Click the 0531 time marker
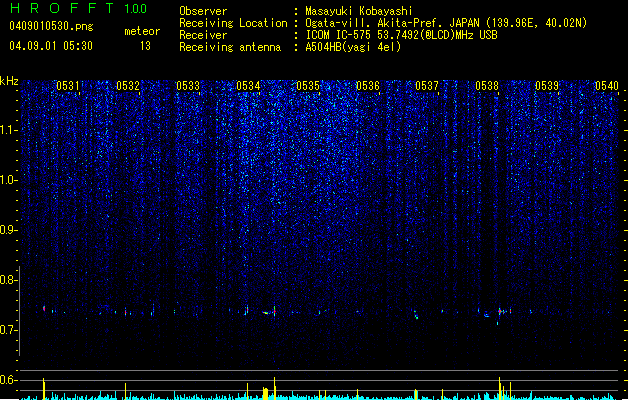The width and height of the screenshot is (629, 400). pos(68,86)
